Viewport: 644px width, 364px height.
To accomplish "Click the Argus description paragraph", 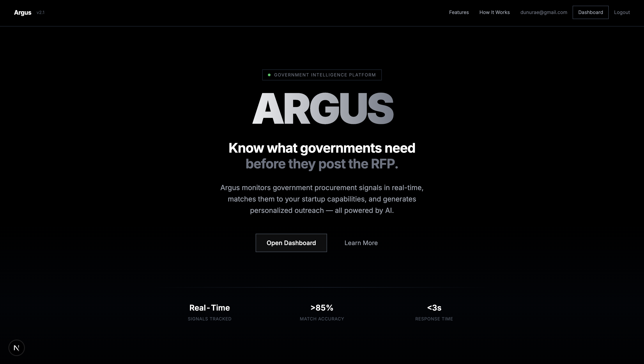I will point(322,199).
